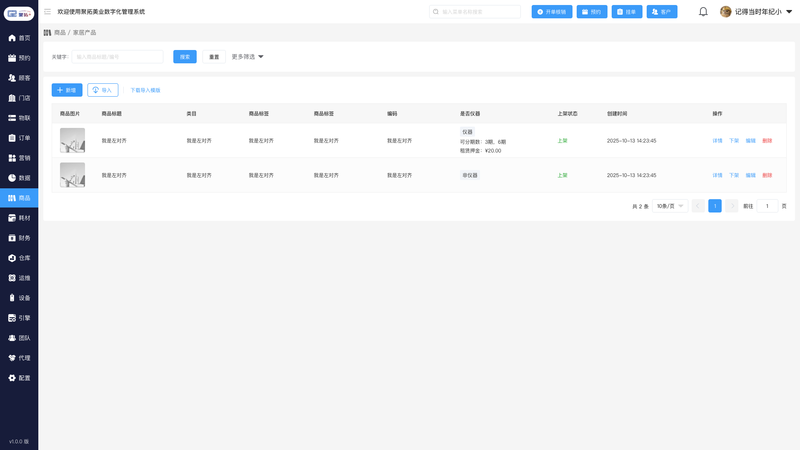Open 营销 marketing in the sidebar
Viewport: 800px width, 450px height.
click(19, 158)
